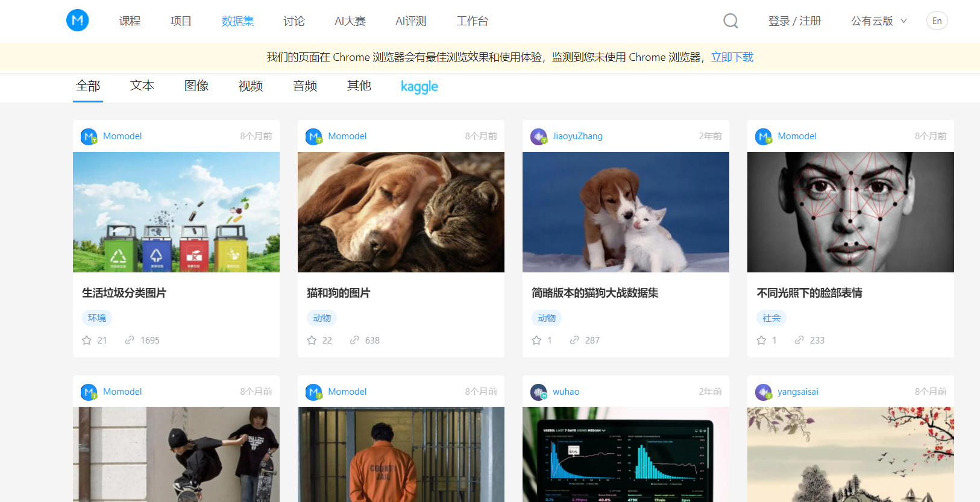Switch language with the En button
Image resolution: width=980 pixels, height=502 pixels.
coord(937,21)
